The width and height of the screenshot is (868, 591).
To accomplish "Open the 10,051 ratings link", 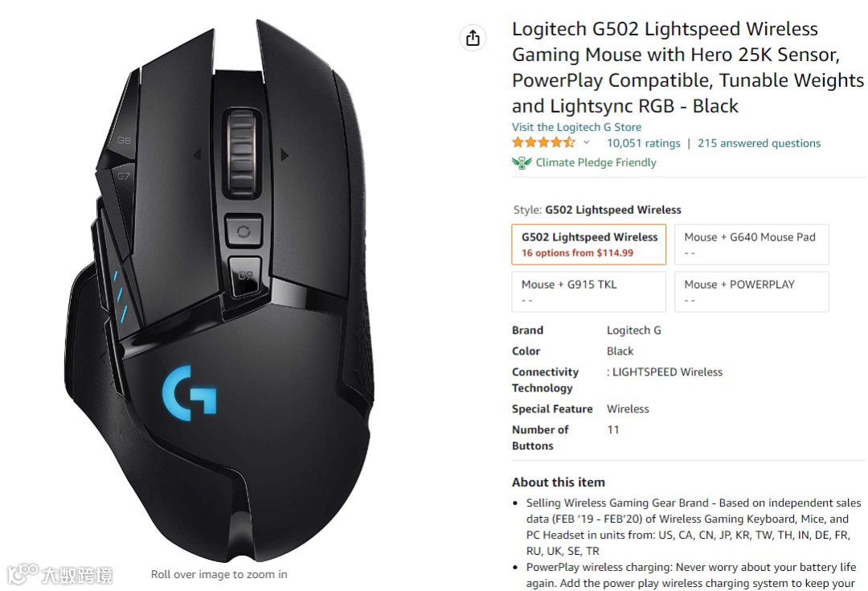I will 643,143.
